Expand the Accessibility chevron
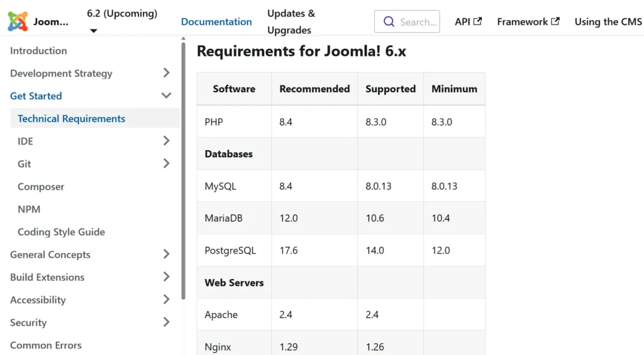 pos(166,299)
